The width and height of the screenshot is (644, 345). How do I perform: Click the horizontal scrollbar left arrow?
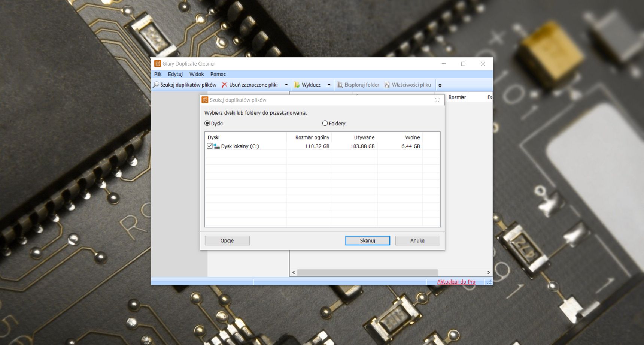click(x=294, y=272)
